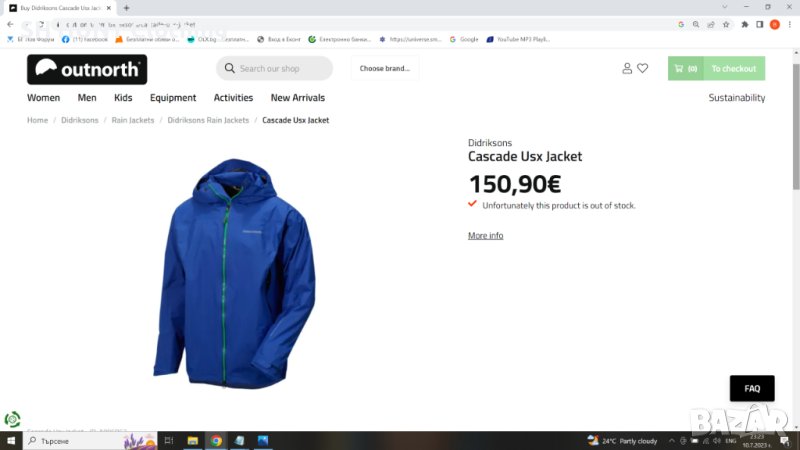Reload the page in browser toolbar
800x450 pixels.
(39, 24)
